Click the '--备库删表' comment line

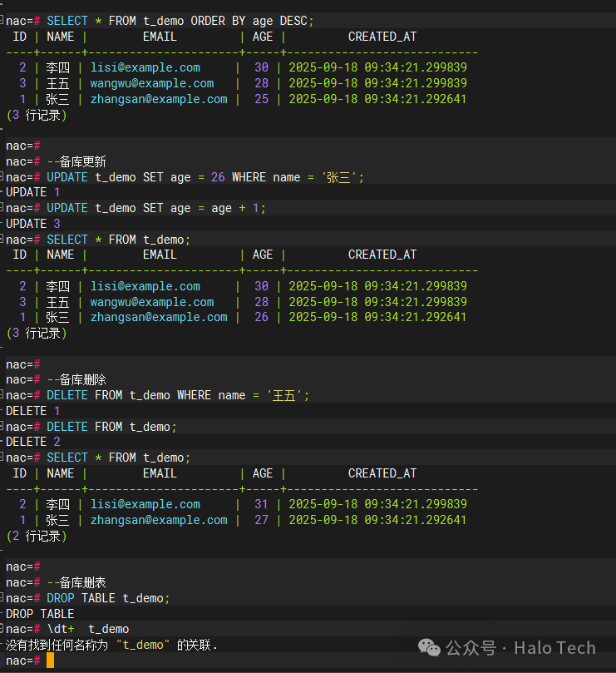56,582
